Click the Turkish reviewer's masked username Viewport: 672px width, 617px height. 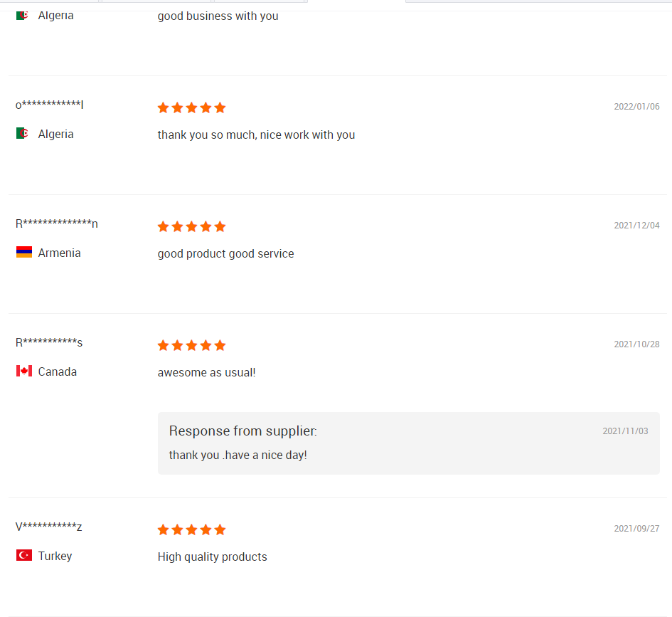pos(49,527)
